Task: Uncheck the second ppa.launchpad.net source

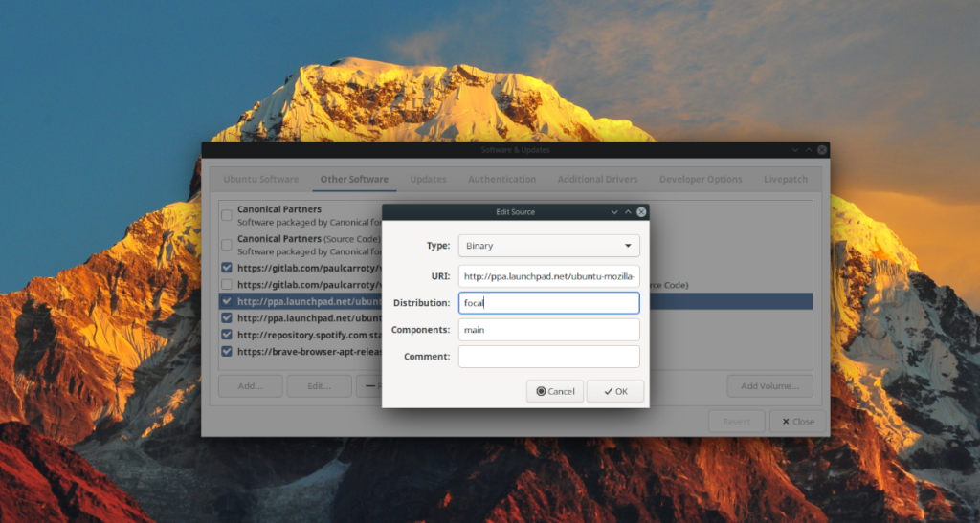Action: [x=227, y=318]
